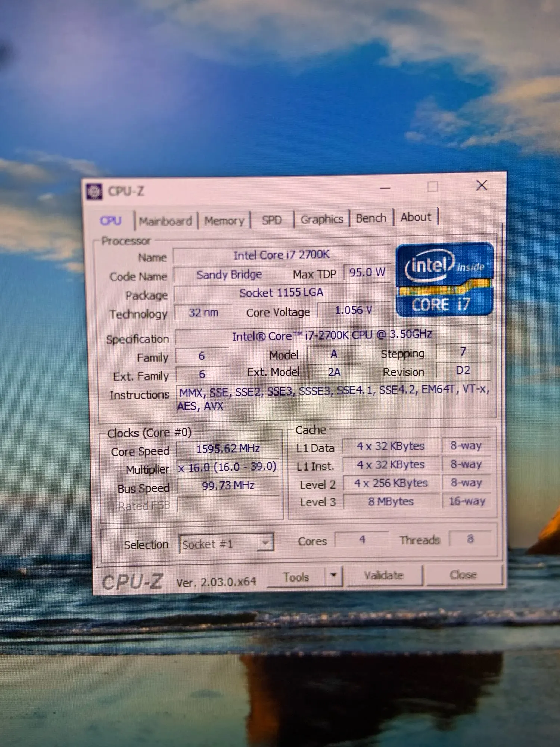The width and height of the screenshot is (560, 747).
Task: Click the Close button at bottom
Action: [463, 574]
